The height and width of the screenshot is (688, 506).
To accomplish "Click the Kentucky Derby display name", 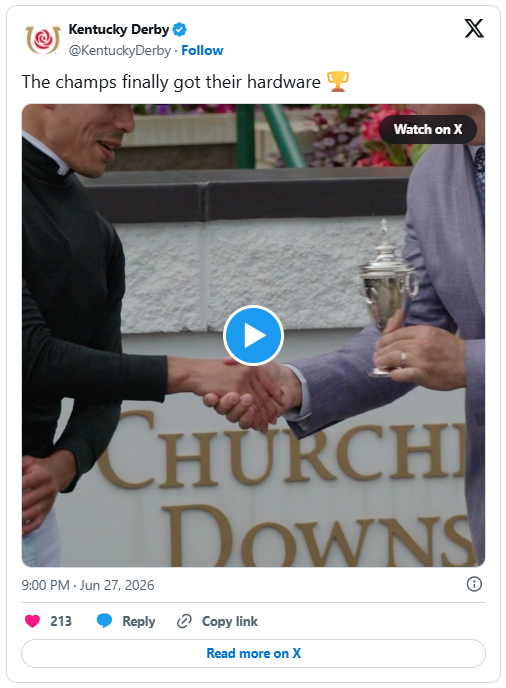I will (118, 29).
